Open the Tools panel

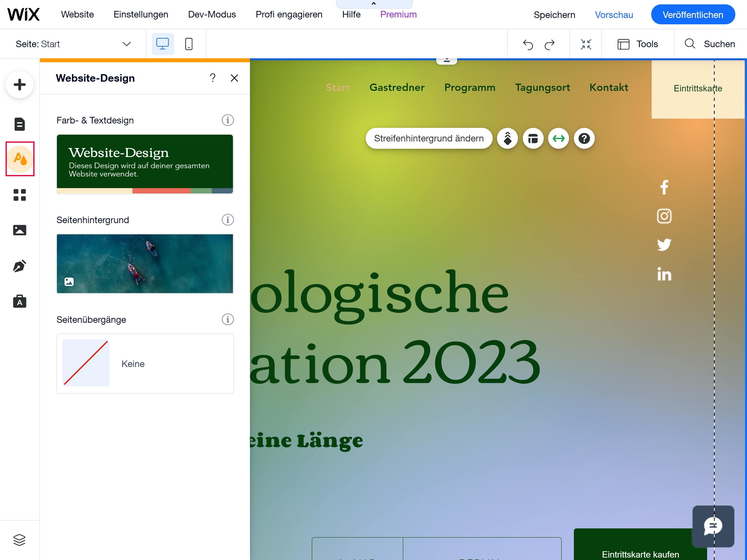click(638, 44)
